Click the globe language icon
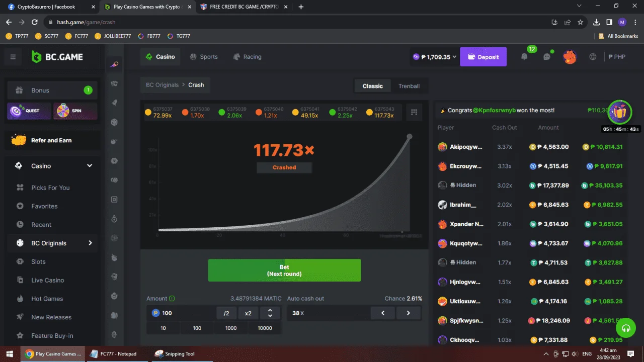This screenshot has width=644, height=362. pos(593,57)
